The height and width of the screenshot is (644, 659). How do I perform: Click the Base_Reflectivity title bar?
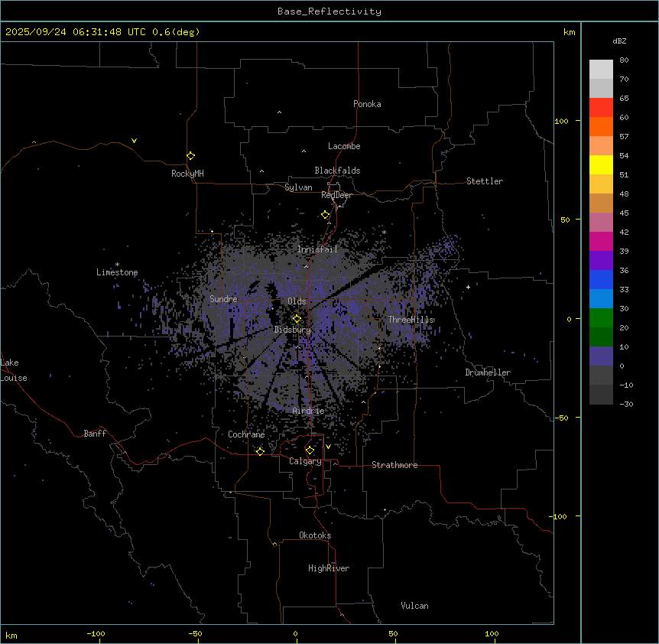point(329,11)
